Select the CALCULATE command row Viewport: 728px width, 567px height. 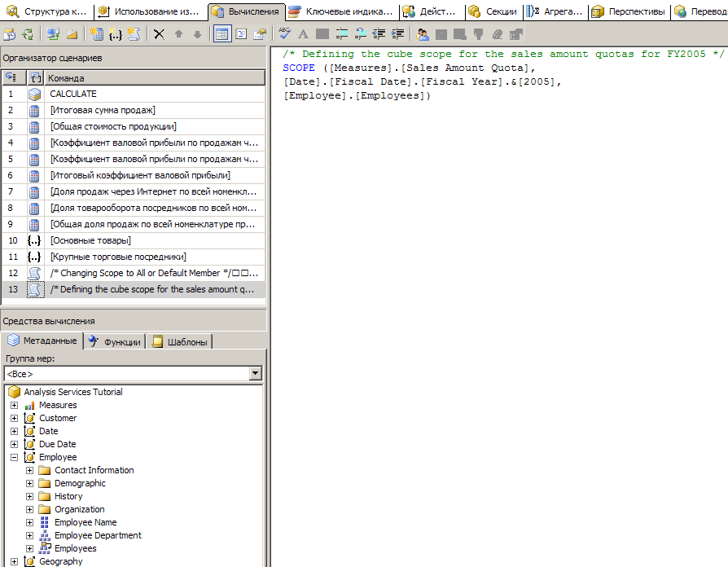click(x=134, y=94)
